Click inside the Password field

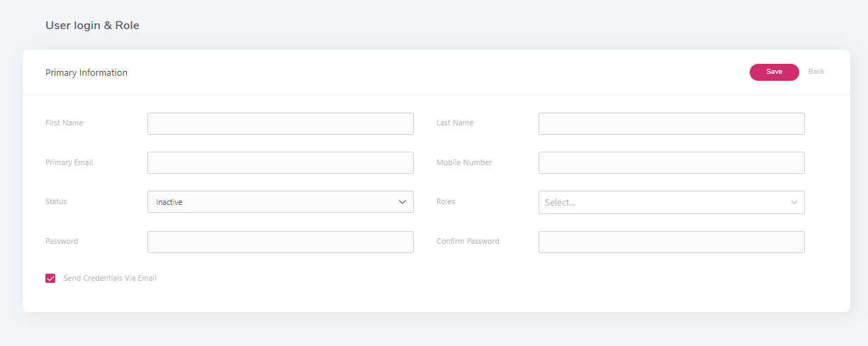point(280,242)
